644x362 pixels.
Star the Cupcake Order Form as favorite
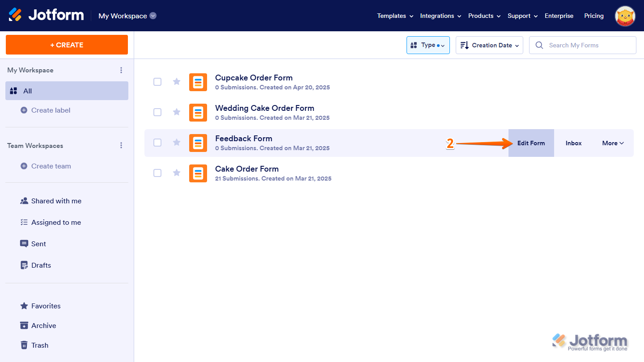(177, 81)
